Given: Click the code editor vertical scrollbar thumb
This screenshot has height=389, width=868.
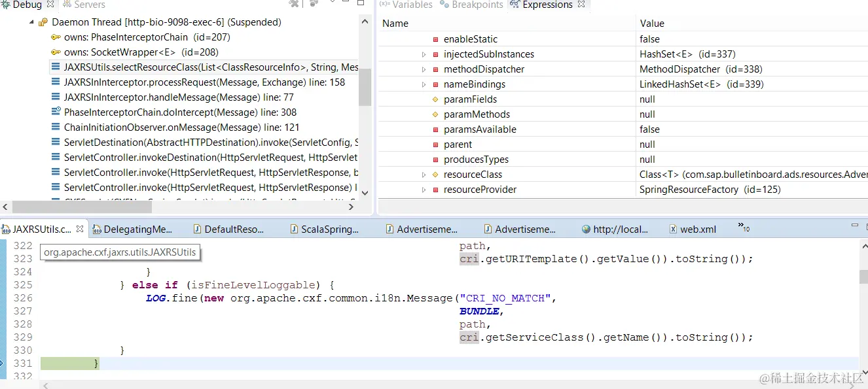Looking at the screenshot, I should coord(863,277).
